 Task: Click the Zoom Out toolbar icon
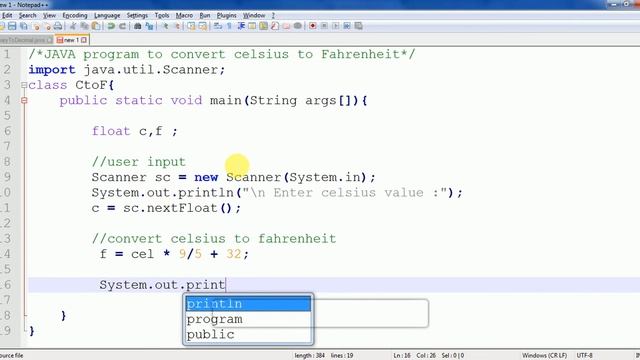177,26
